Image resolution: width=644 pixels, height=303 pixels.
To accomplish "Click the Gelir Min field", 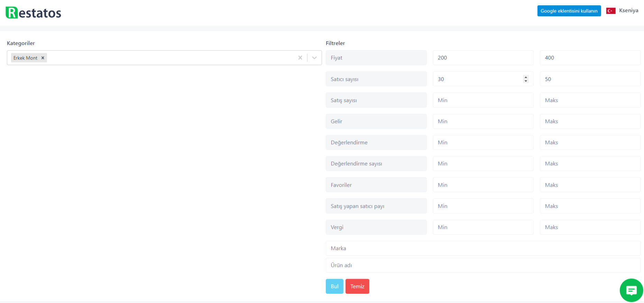I will pos(483,121).
